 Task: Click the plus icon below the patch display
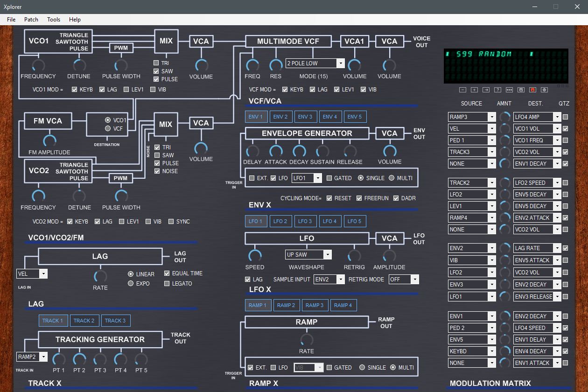click(474, 90)
